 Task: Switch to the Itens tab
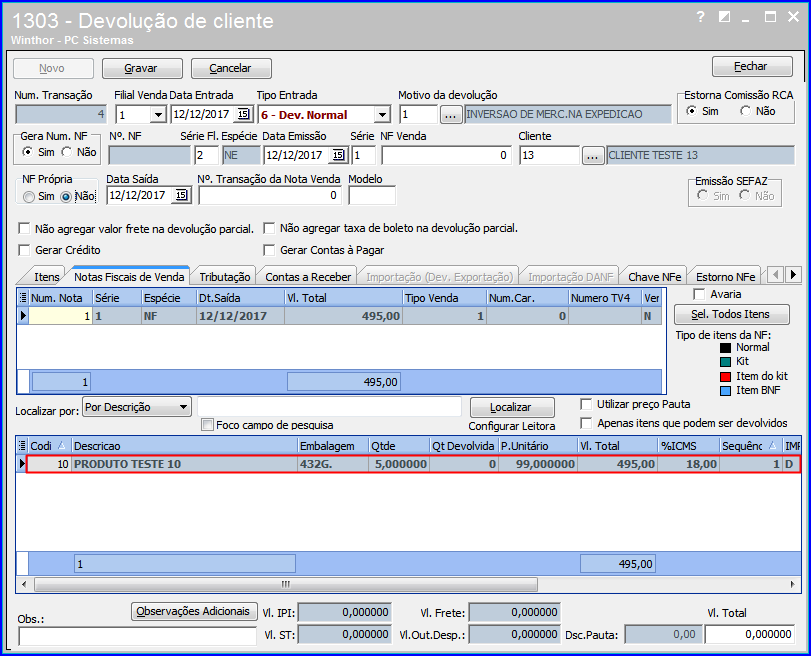[x=47, y=277]
